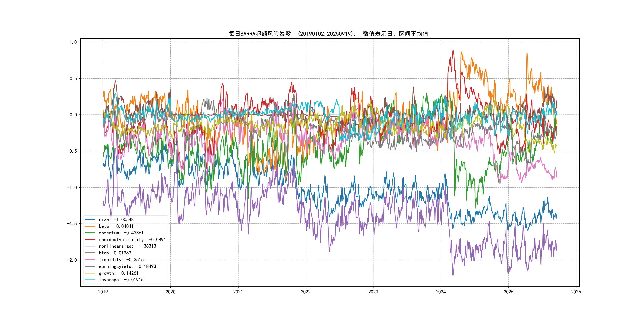Click the orange beta line swatch in legend
Image resolution: width=644 pixels, height=322 pixels.
[x=90, y=226]
